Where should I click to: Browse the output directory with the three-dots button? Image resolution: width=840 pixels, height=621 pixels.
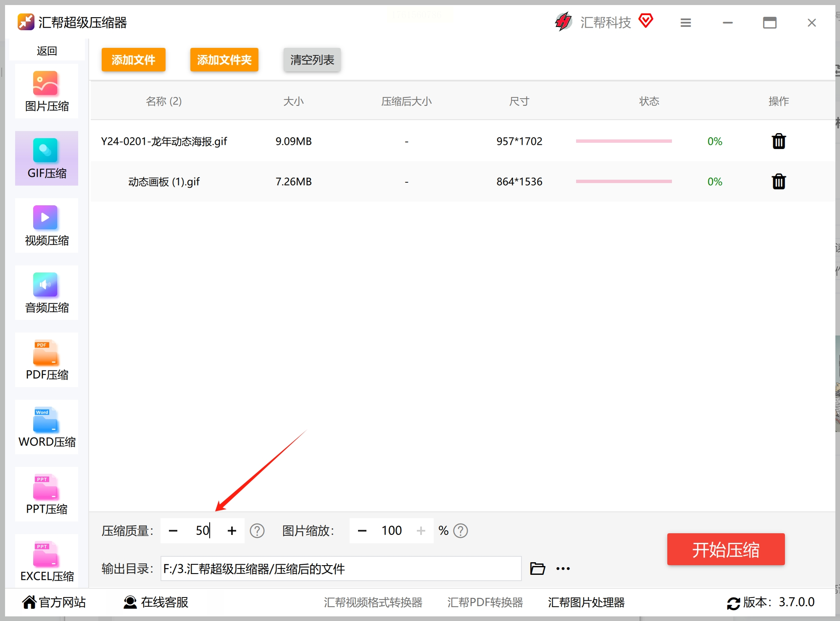pos(563,569)
